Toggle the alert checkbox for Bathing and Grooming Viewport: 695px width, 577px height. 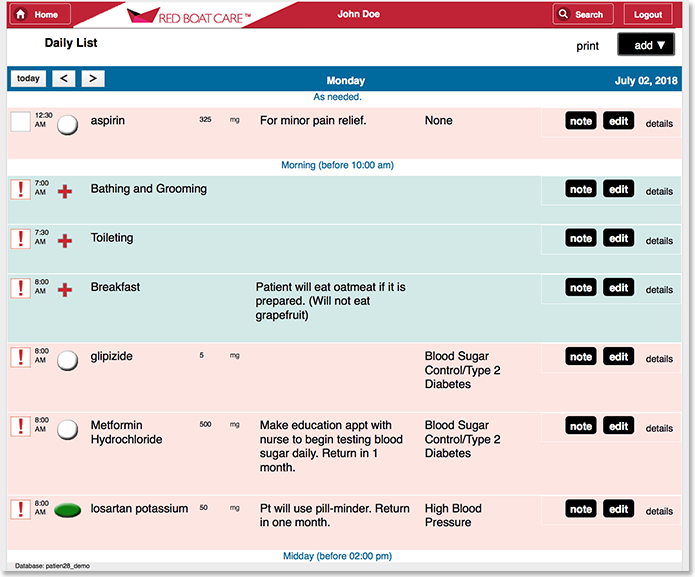[20, 190]
